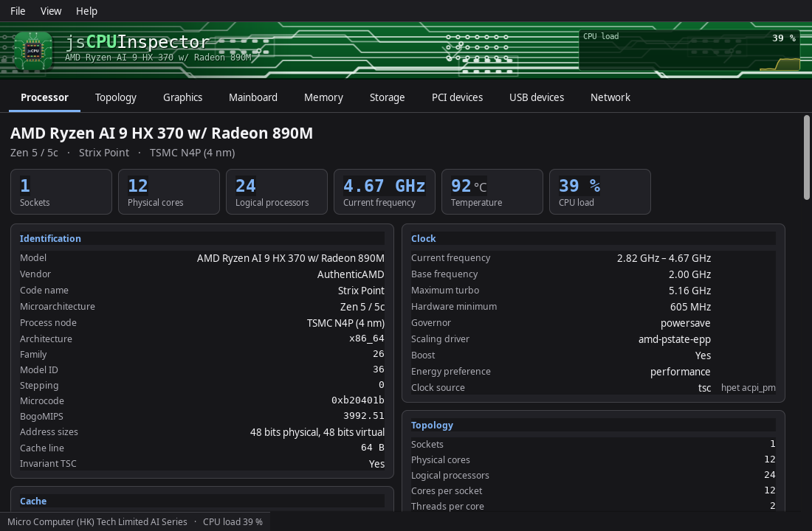812x531 pixels.
Task: Click the Base frequency value 2.00 GHz
Action: tap(689, 274)
